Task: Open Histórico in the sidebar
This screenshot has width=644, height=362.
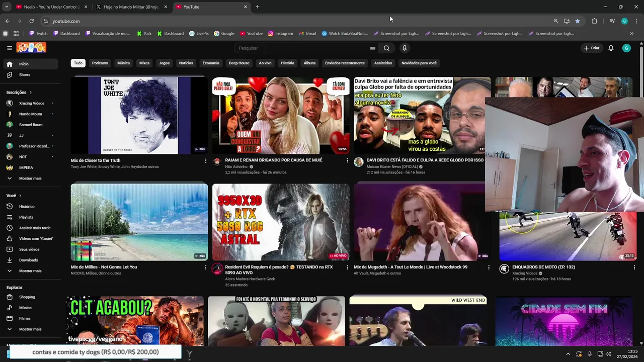Action: coord(32,206)
